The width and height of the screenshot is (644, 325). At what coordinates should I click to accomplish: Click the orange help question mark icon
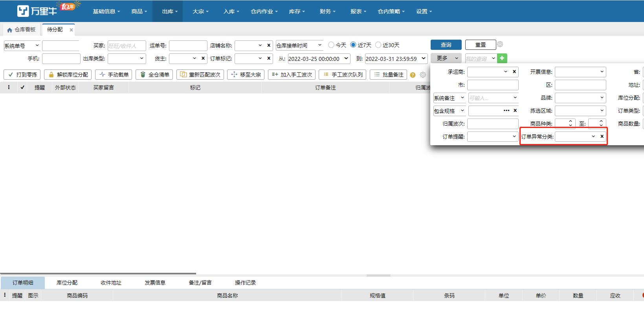(x=413, y=75)
